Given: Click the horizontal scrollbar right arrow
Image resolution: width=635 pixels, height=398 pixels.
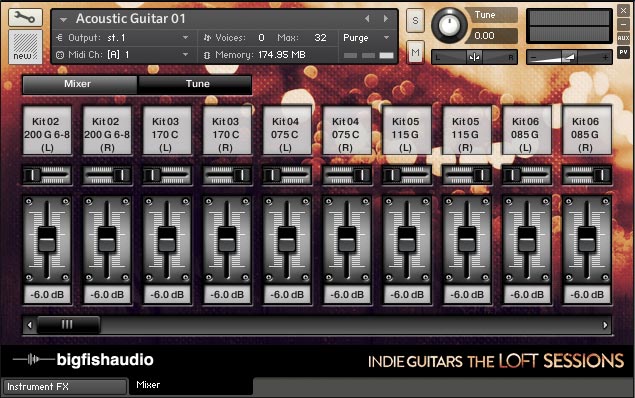Looking at the screenshot, I should click(x=605, y=325).
